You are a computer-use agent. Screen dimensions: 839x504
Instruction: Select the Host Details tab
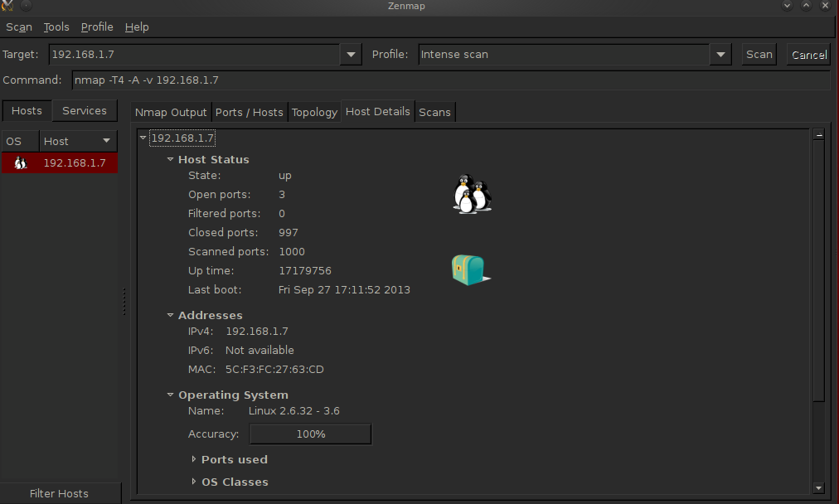click(378, 111)
